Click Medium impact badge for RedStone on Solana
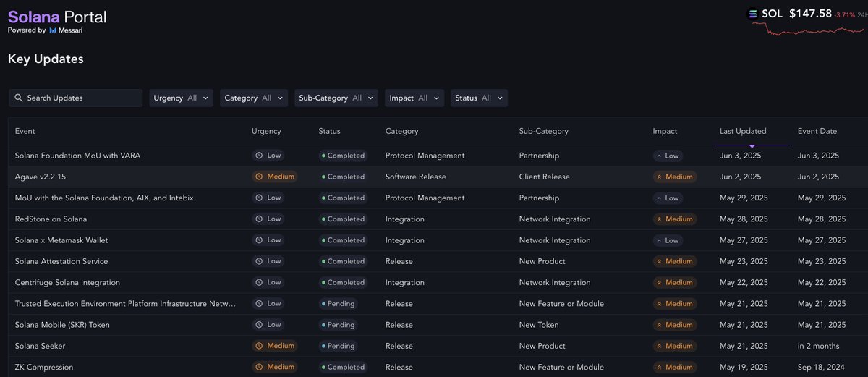 click(674, 219)
